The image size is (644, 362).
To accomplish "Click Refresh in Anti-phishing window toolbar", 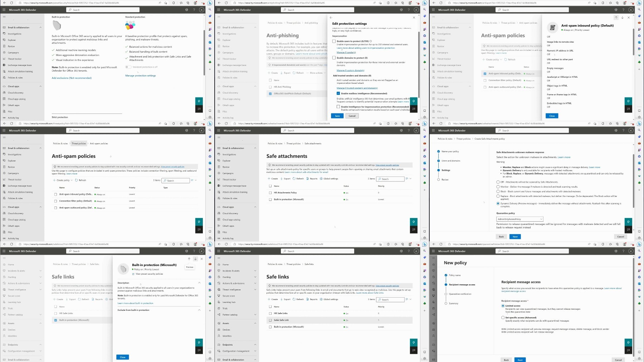I will coord(298,73).
